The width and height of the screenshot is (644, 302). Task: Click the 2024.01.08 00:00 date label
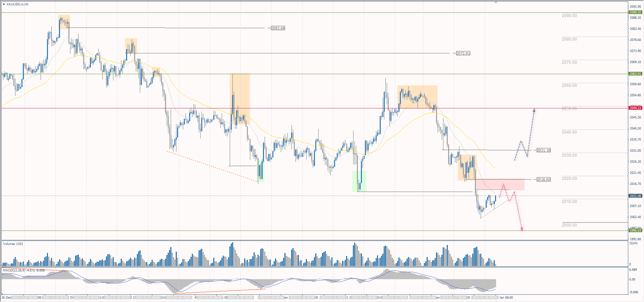[x=240, y=298]
